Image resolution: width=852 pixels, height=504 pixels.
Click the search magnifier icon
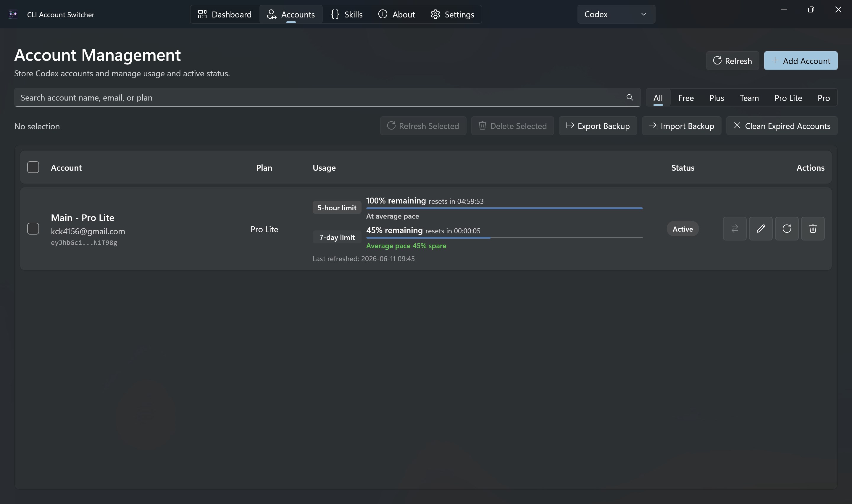[x=630, y=98]
